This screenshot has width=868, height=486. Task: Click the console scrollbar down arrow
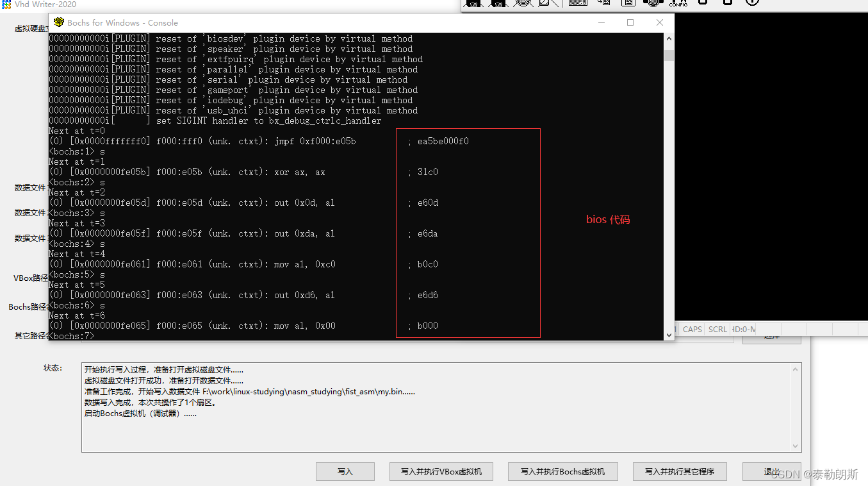click(669, 335)
